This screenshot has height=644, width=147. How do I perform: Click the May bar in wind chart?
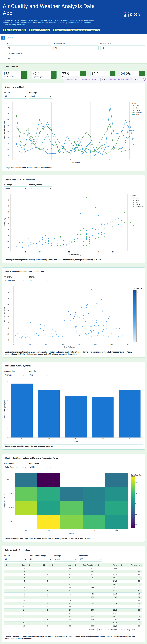tap(22, 410)
